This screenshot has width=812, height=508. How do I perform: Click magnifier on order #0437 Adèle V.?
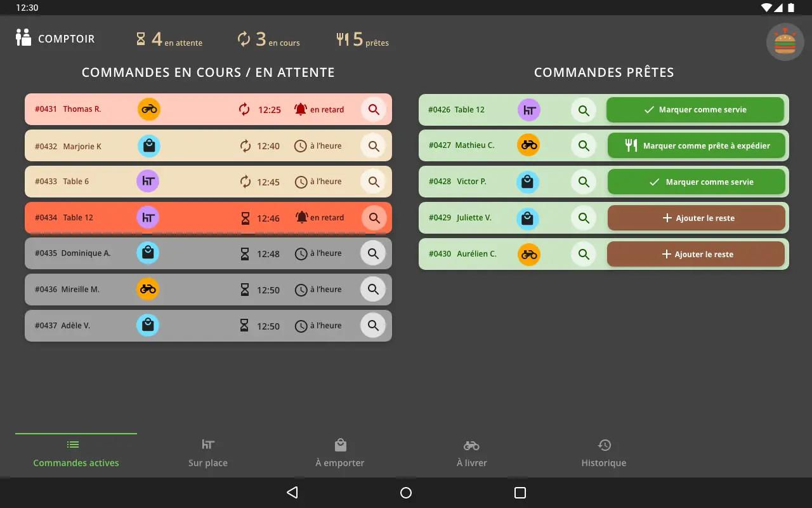tap(373, 326)
